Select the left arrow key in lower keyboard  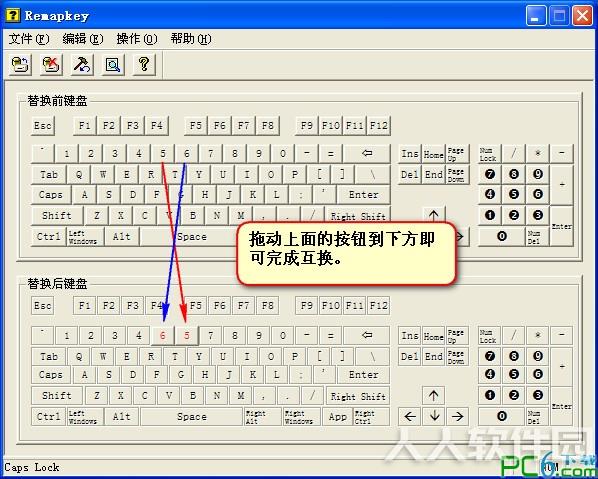410,416
